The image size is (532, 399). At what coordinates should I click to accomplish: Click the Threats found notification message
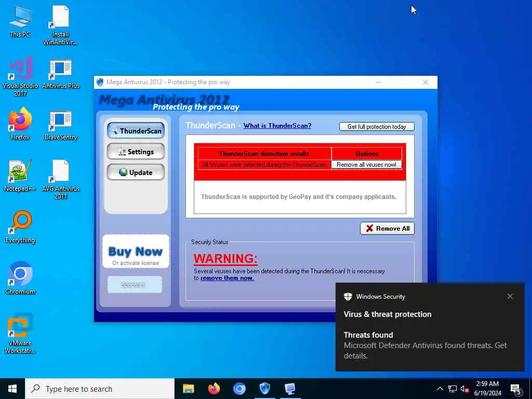coord(425,345)
